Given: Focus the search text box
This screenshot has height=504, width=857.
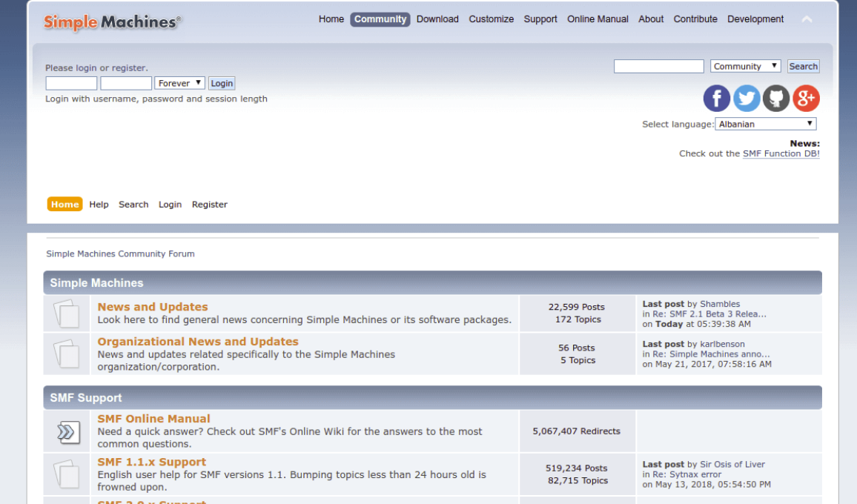Looking at the screenshot, I should pyautogui.click(x=658, y=66).
